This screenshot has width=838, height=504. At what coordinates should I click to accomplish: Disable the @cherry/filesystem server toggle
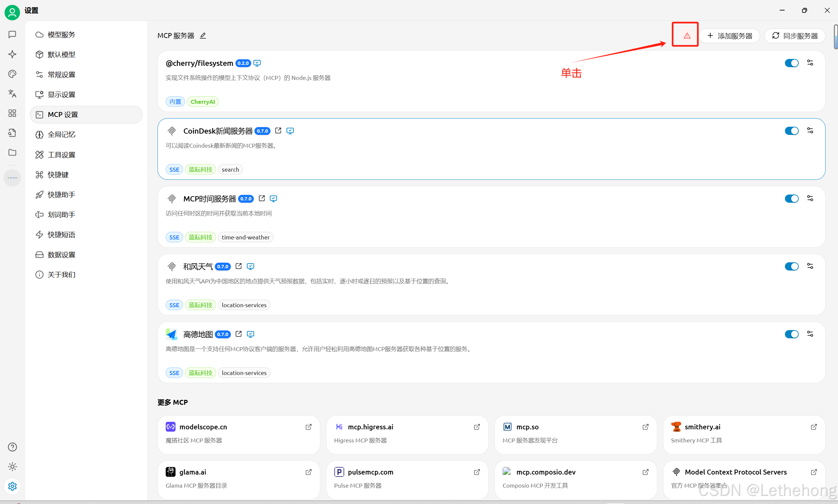pyautogui.click(x=791, y=63)
